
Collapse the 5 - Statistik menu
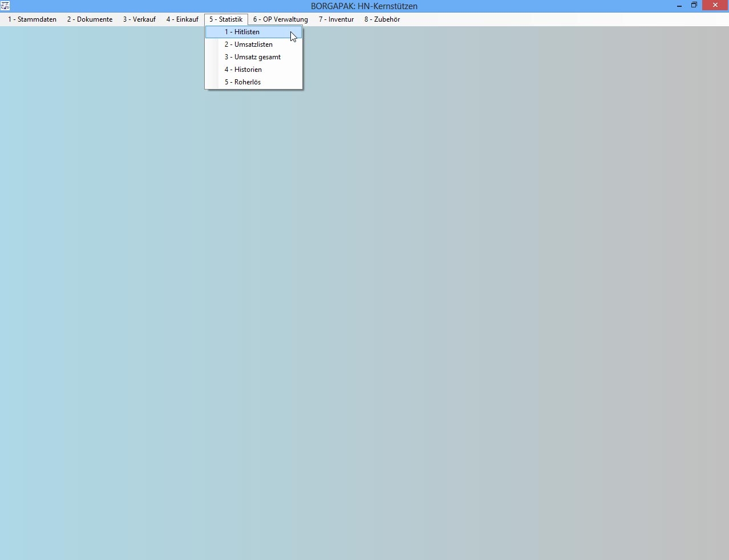pyautogui.click(x=226, y=19)
